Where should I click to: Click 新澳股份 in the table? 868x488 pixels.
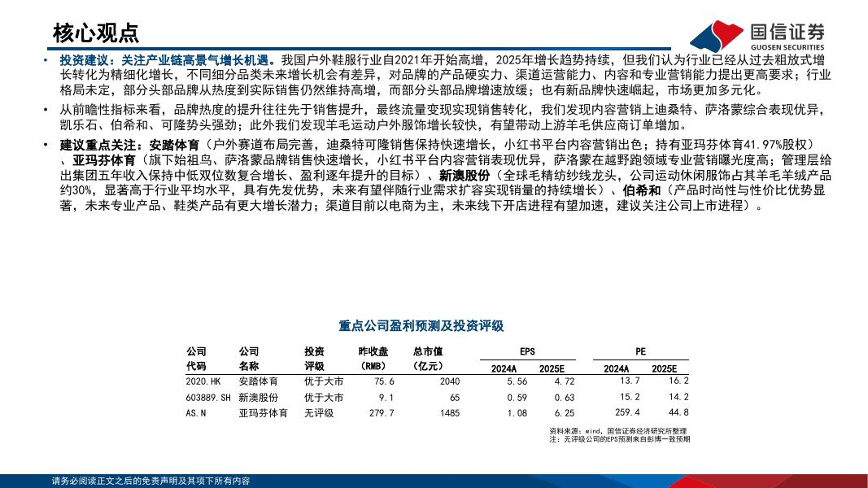coord(259,397)
